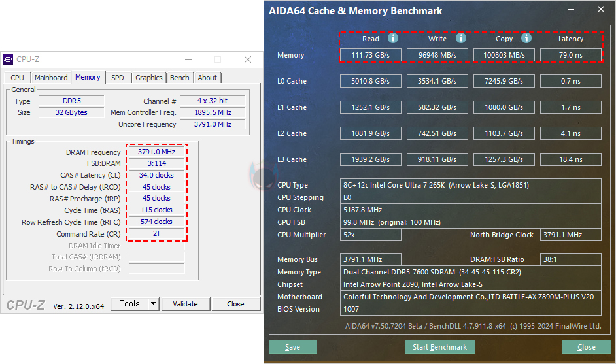Click the Command Rate value 2T
This screenshot has height=364, width=616.
tap(157, 233)
